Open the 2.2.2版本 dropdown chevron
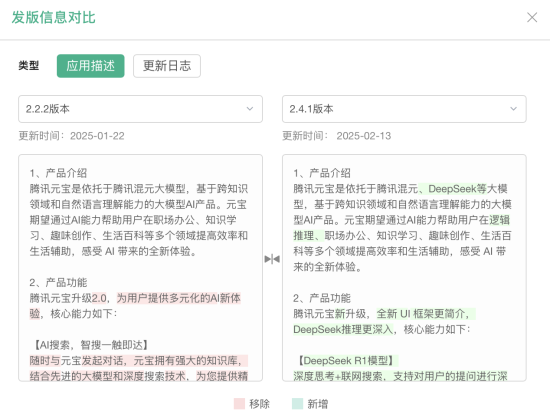Viewport: 550px width, 415px height. pyautogui.click(x=250, y=109)
